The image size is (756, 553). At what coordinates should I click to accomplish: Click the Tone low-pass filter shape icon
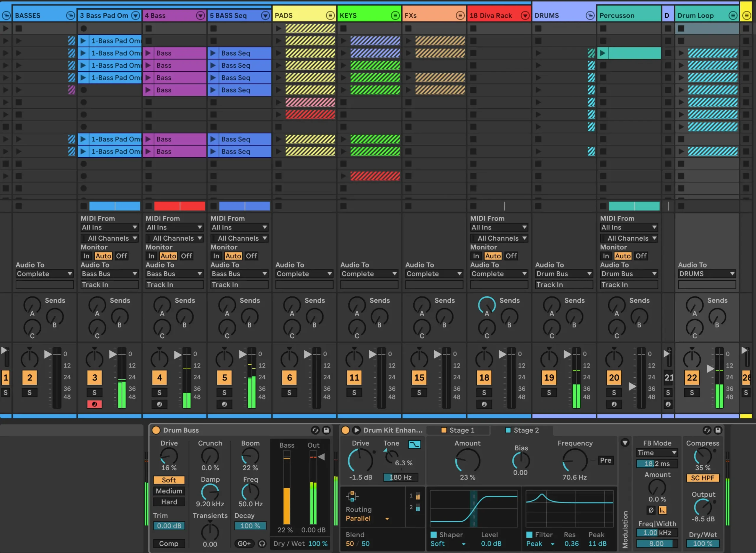(414, 444)
